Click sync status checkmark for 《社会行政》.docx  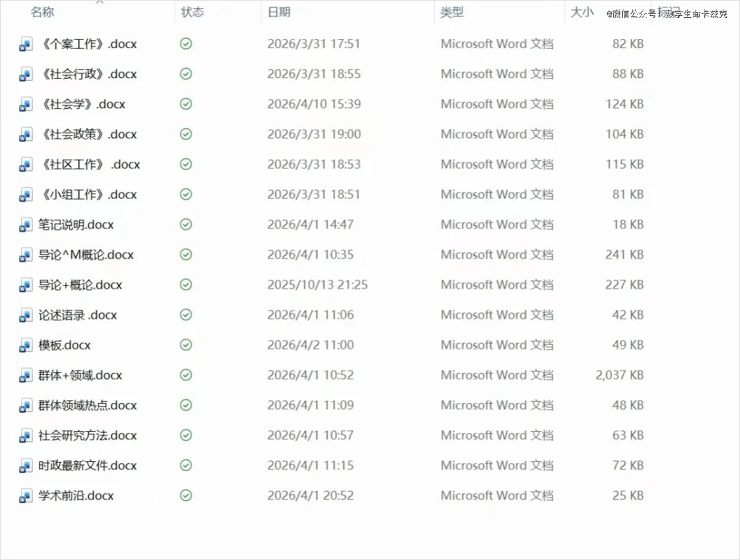(186, 74)
